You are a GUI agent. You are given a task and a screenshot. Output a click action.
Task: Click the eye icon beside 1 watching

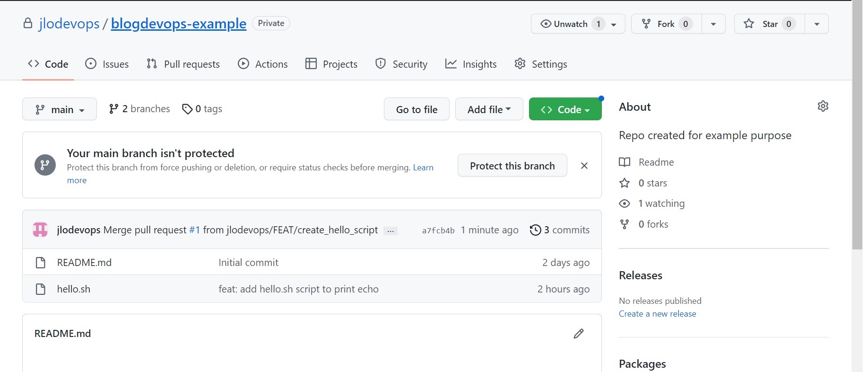click(x=625, y=204)
